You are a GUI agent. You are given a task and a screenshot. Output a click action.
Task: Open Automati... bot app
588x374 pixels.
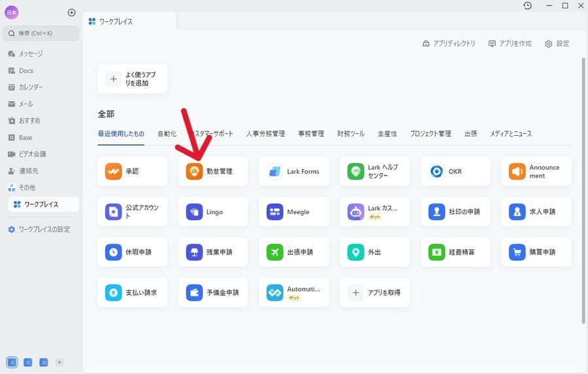pyautogui.click(x=293, y=292)
